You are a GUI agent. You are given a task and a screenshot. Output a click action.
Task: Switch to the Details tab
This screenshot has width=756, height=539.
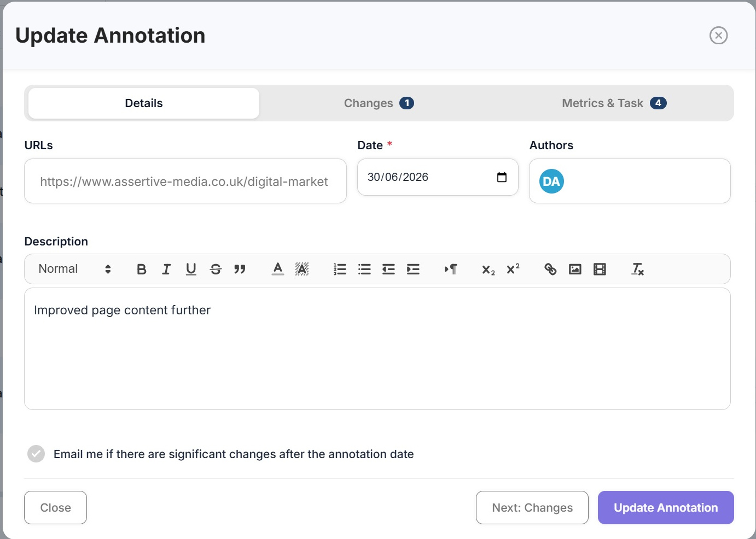click(x=144, y=103)
